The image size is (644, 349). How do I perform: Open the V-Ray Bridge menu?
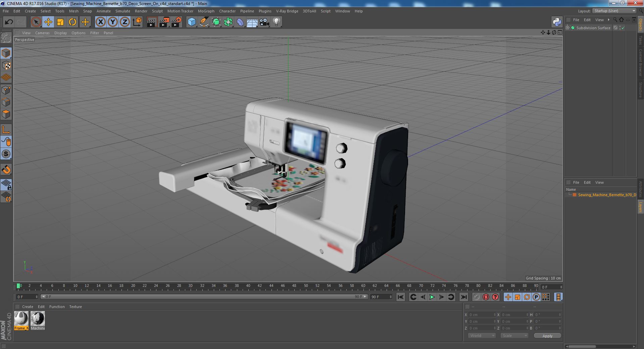tap(287, 11)
